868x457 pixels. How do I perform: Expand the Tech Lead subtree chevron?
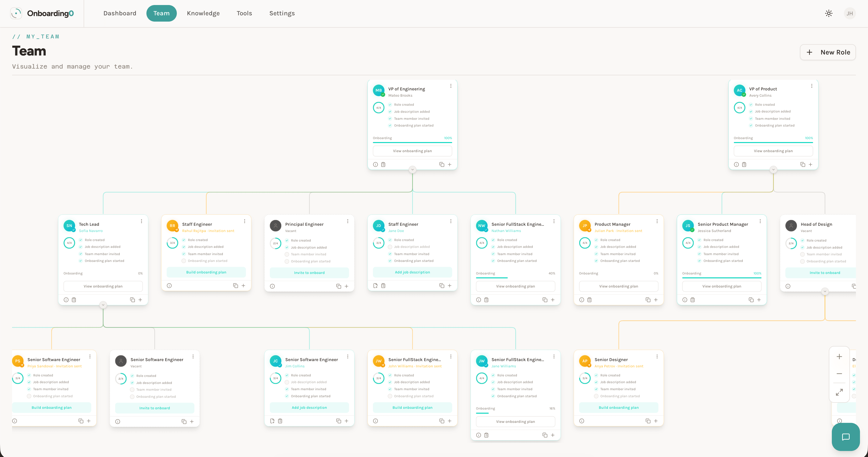[x=103, y=305]
